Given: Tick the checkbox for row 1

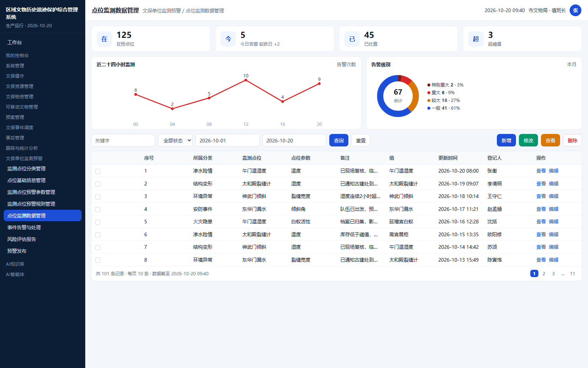Looking at the screenshot, I should (98, 171).
